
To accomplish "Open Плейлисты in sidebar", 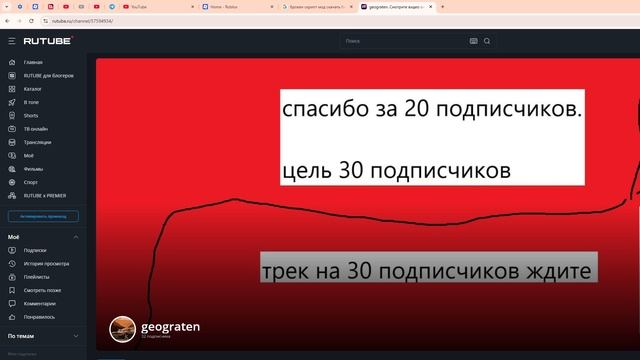I will [36, 277].
